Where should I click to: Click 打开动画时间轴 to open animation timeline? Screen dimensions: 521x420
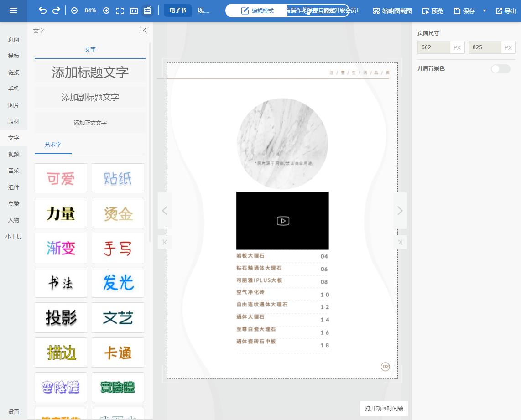pos(384,409)
